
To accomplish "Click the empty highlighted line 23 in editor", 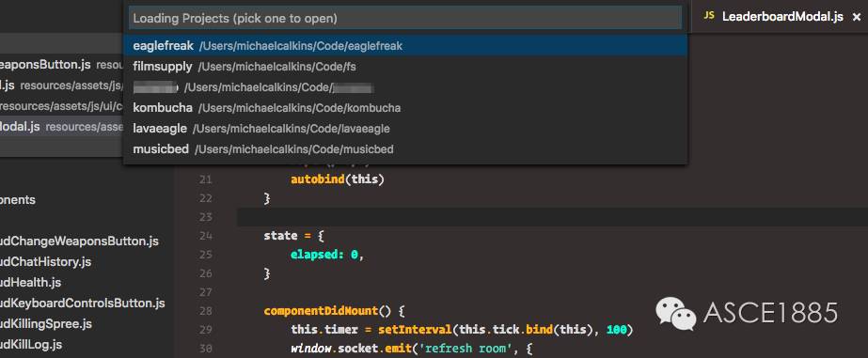I will click(x=552, y=217).
